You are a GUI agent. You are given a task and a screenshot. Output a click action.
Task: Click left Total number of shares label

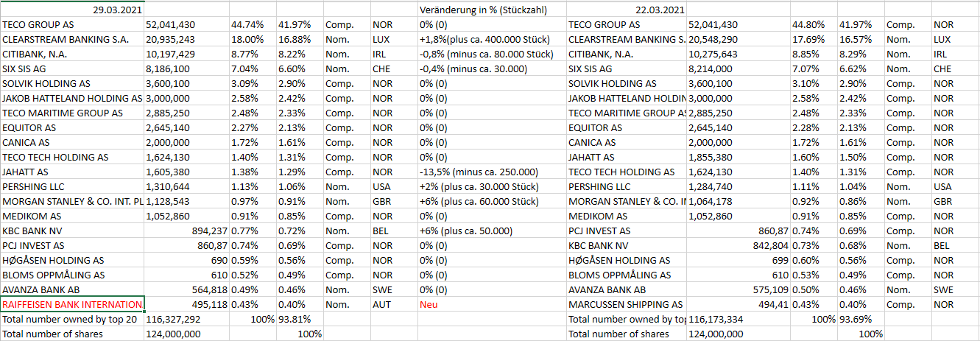[52, 334]
